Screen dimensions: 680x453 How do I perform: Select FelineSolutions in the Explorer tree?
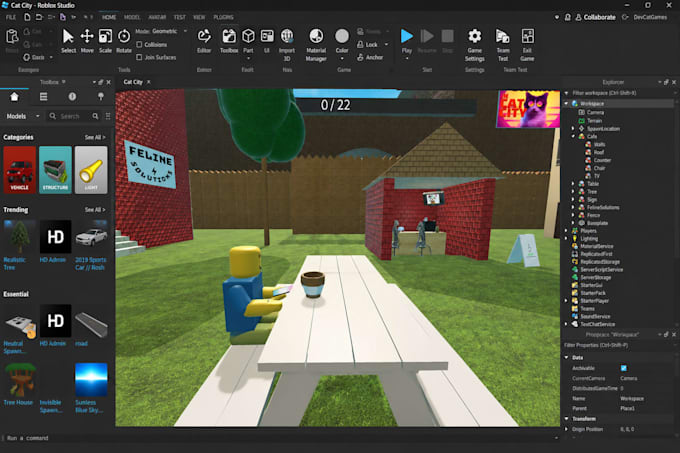(x=598, y=207)
